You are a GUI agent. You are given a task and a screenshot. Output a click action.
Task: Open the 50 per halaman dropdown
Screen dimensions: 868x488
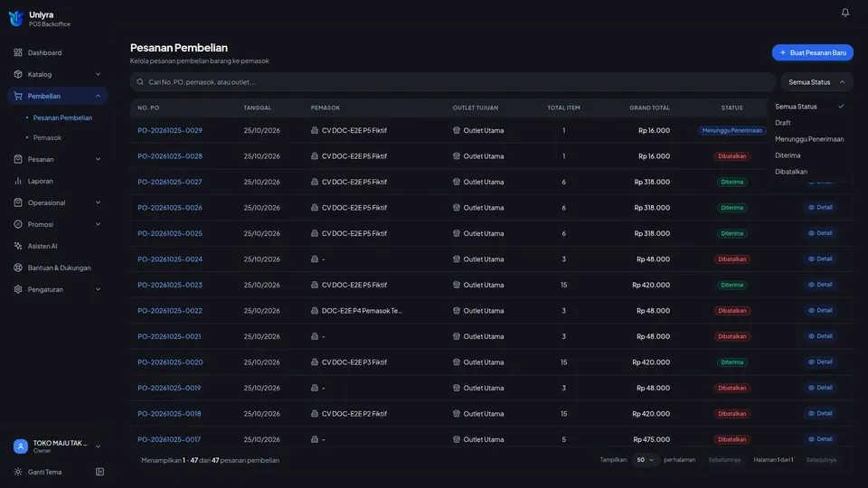645,460
